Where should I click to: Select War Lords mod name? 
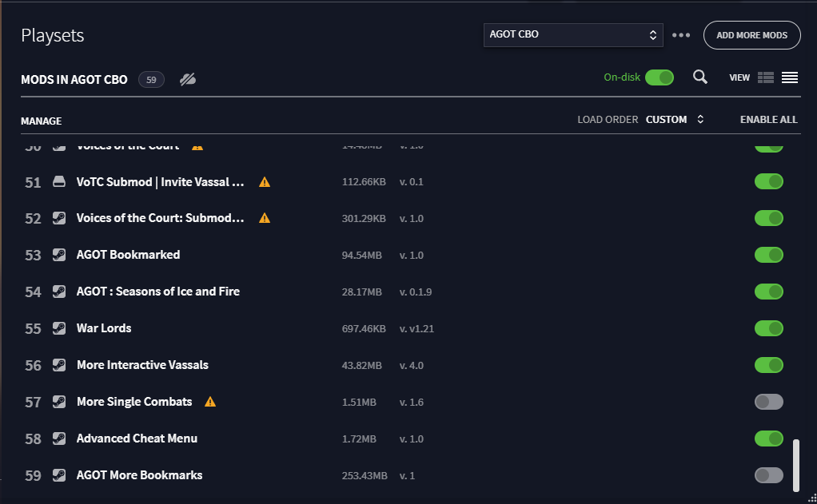coord(104,328)
